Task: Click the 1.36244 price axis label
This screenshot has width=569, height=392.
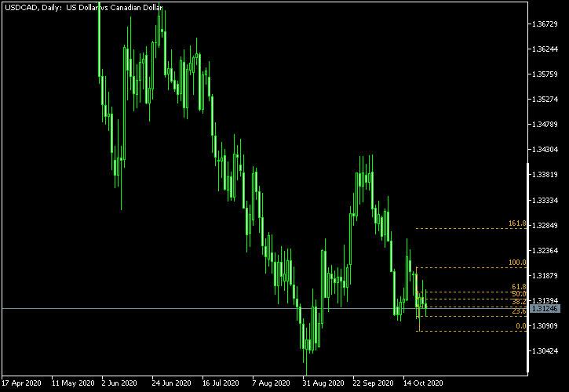Action: (x=545, y=49)
